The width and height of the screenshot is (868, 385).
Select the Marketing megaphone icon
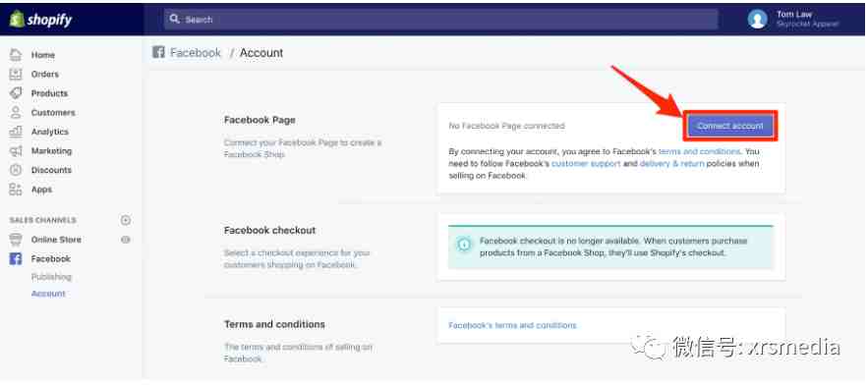[16, 150]
